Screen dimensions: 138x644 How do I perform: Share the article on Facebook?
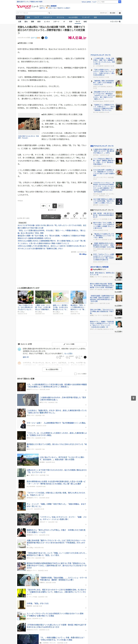coord(46,38)
